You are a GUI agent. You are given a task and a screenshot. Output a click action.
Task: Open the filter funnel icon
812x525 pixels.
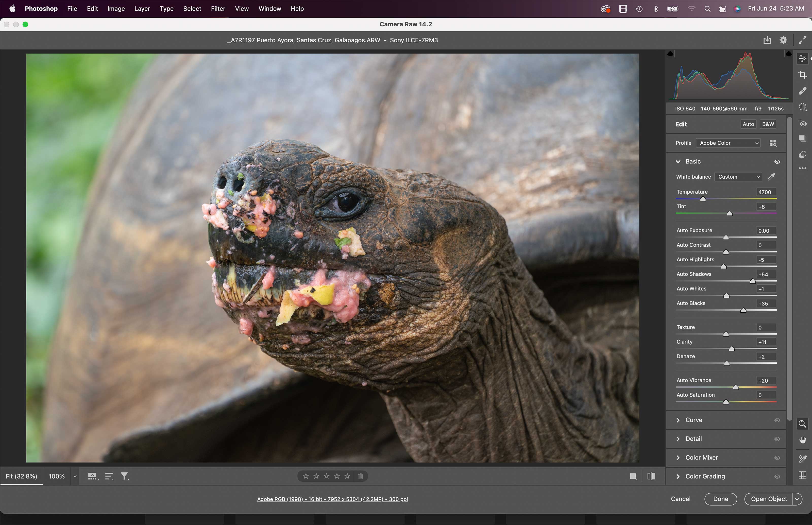(125, 476)
